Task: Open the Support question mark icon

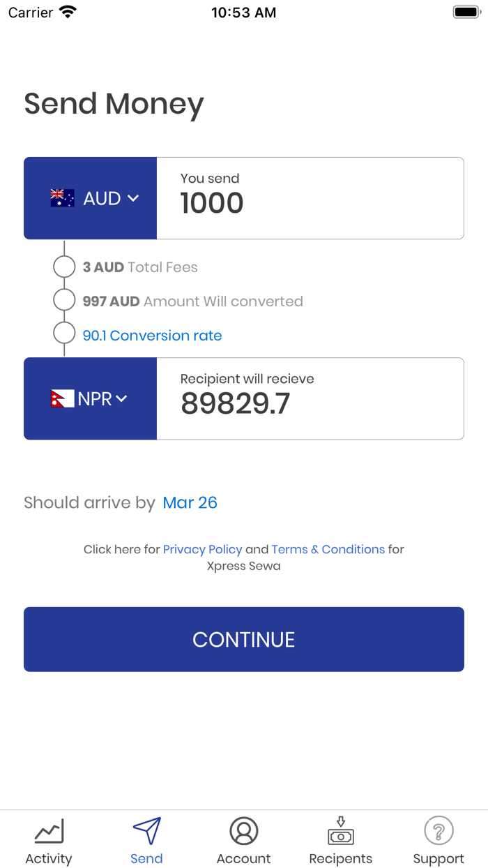Action: 439,831
